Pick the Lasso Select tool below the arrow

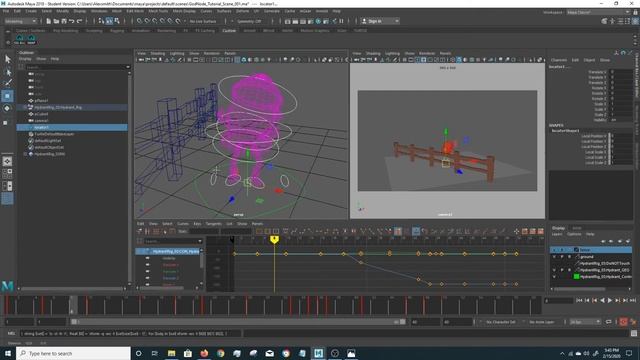coord(8,72)
